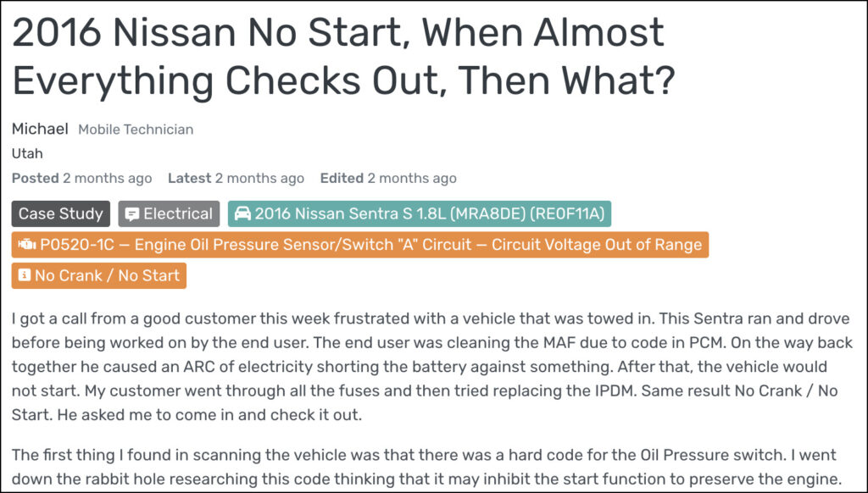
Task: Click the car icon on Sentra tag
Action: pos(242,214)
